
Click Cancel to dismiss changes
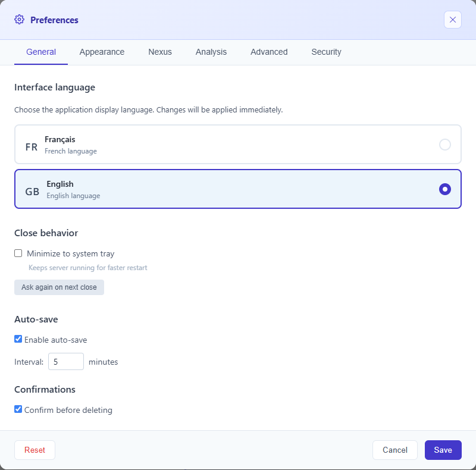click(x=395, y=450)
